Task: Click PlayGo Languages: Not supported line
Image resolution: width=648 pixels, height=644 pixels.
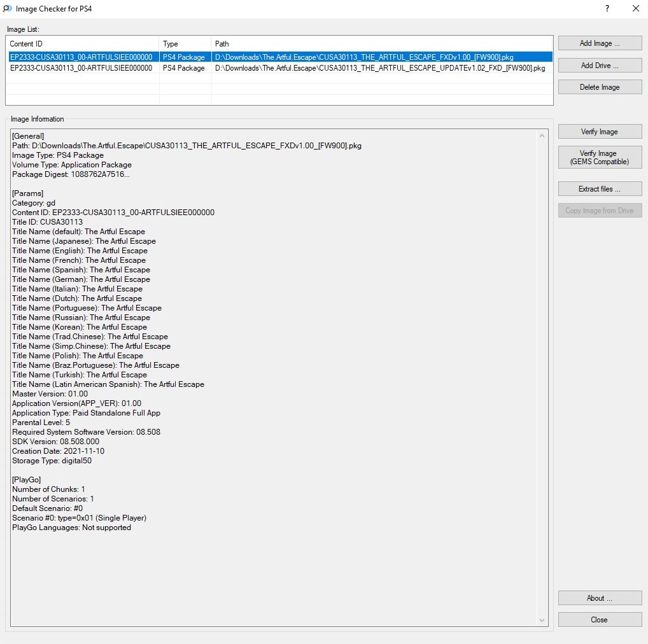Action: (71, 528)
